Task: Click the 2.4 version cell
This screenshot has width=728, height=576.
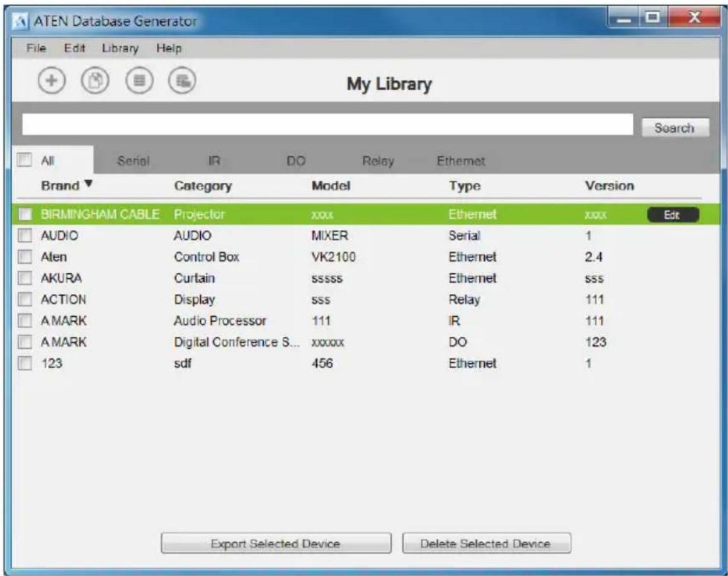Action: pyautogui.click(x=594, y=257)
